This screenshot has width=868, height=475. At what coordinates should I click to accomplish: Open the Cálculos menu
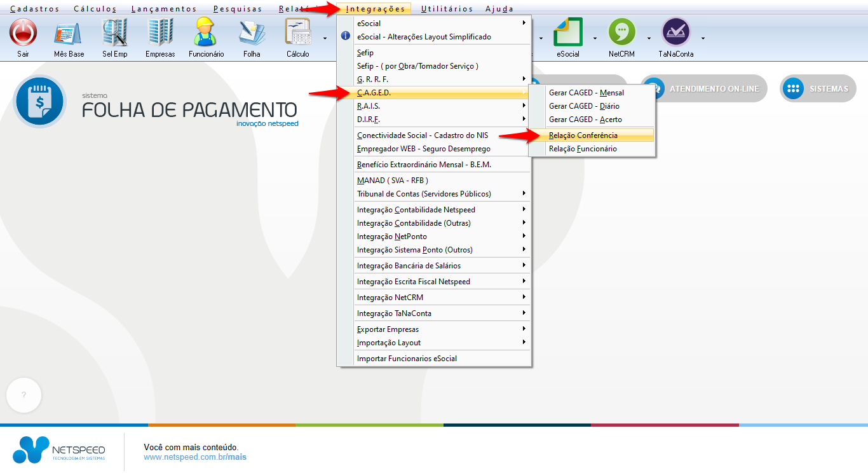coord(95,9)
